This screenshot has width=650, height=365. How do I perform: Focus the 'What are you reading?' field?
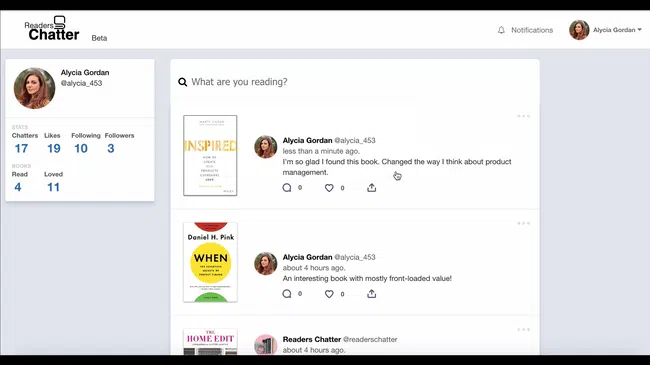click(355, 82)
